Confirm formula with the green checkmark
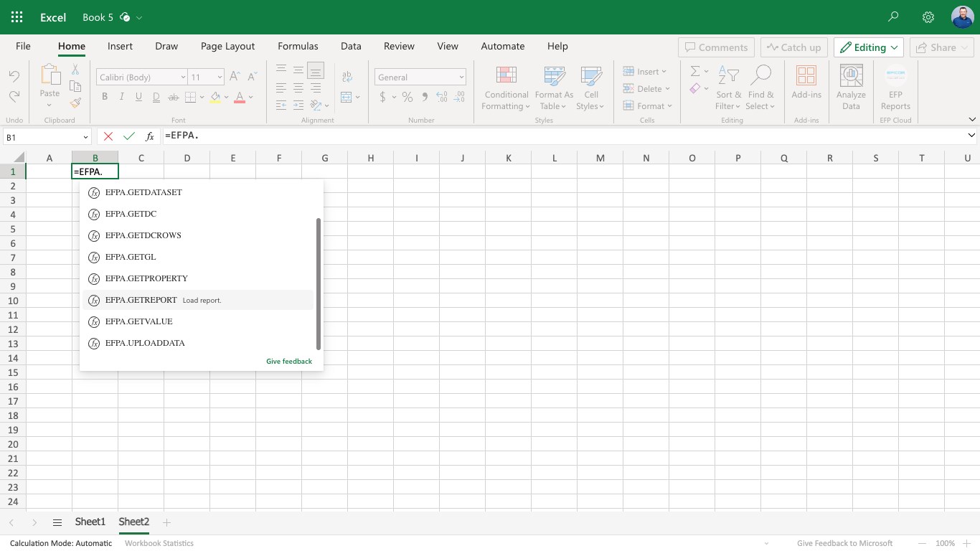Viewport: 980px width, 551px height. coord(129,136)
